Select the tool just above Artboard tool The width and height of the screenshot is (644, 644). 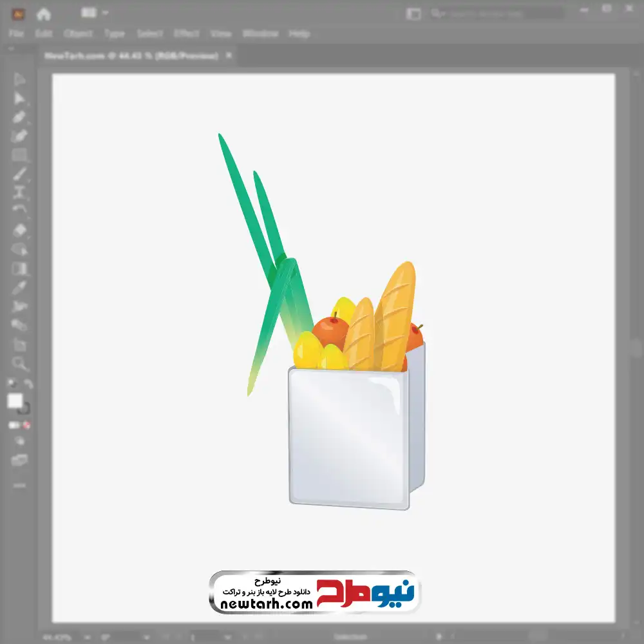(19, 325)
